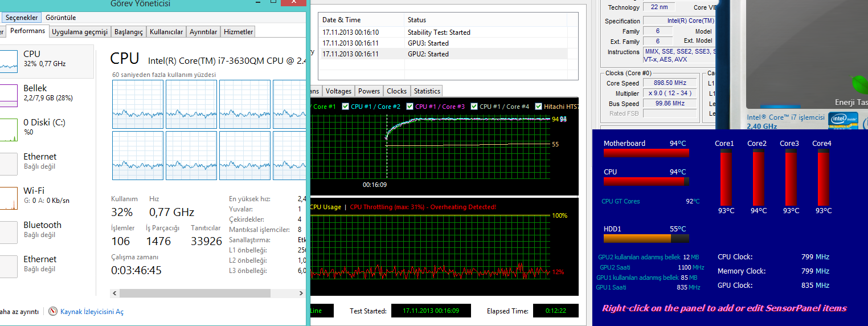The height and width of the screenshot is (326, 868).
Task: Click the 'az ayrıntı' fewer details toggle
Action: click(20, 312)
